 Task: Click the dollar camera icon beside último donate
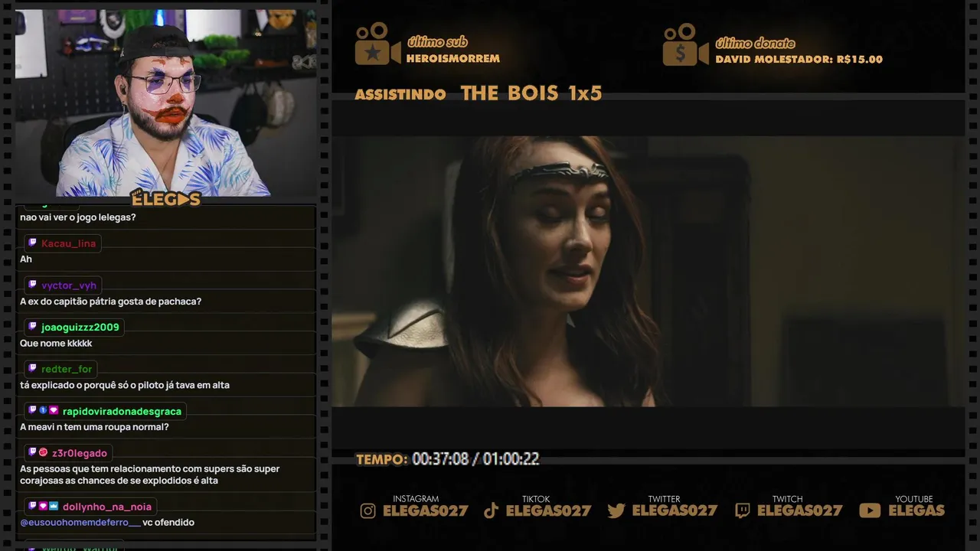tap(685, 44)
